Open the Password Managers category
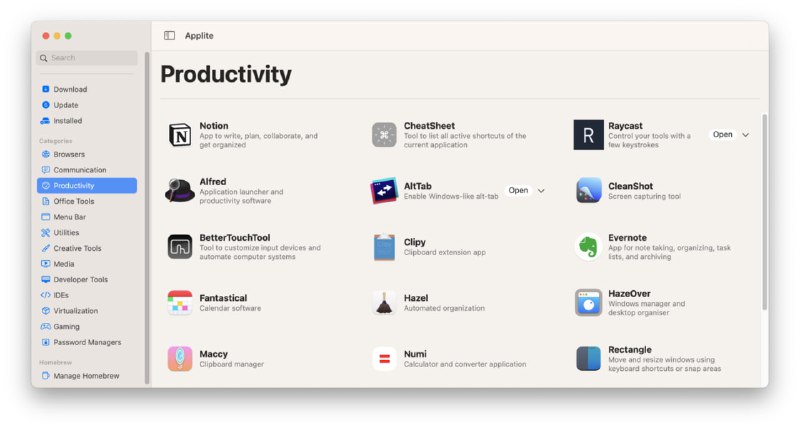Image resolution: width=800 pixels, height=429 pixels. point(86,342)
